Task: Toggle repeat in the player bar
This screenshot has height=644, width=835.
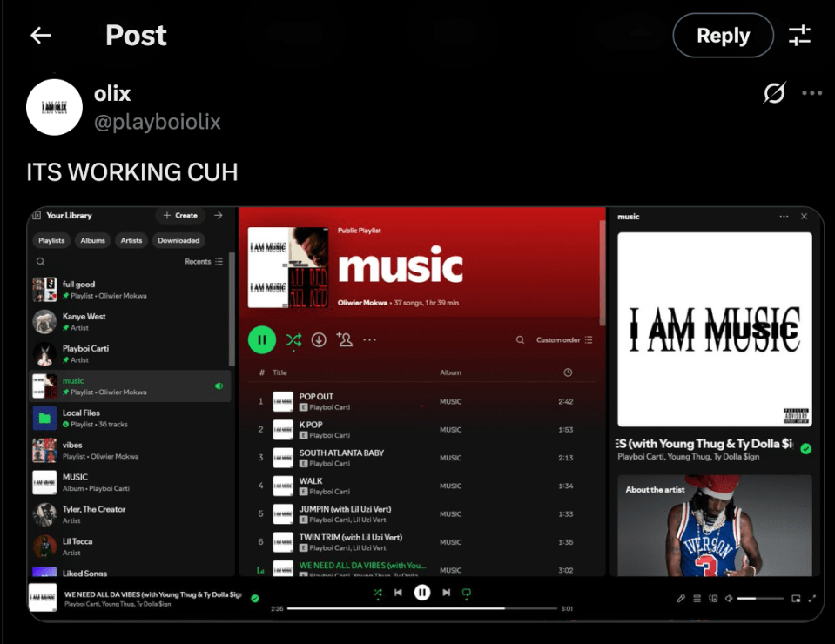Action: point(467,593)
